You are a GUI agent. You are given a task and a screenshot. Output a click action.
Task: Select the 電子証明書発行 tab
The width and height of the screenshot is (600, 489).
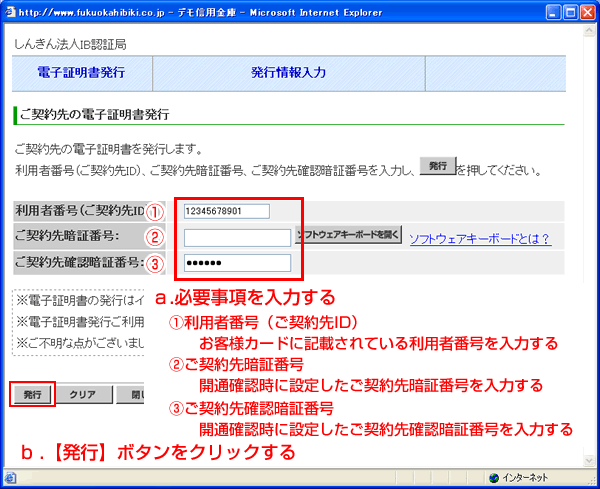click(x=81, y=73)
